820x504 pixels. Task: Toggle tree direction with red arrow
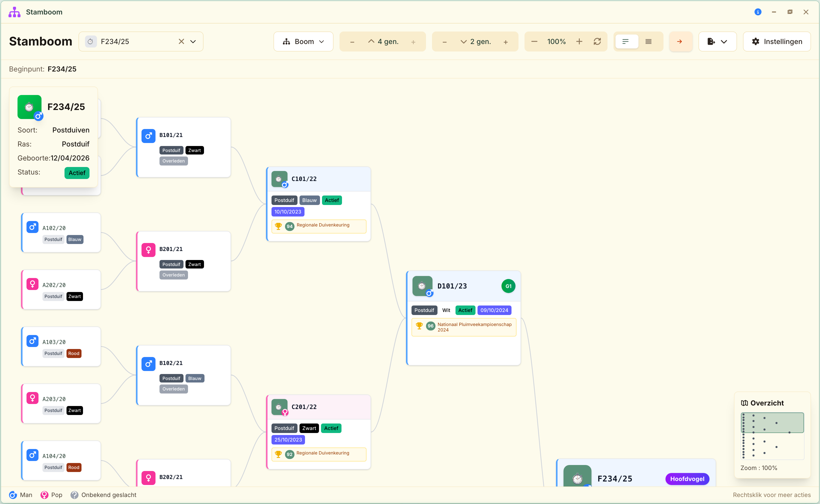coord(680,41)
